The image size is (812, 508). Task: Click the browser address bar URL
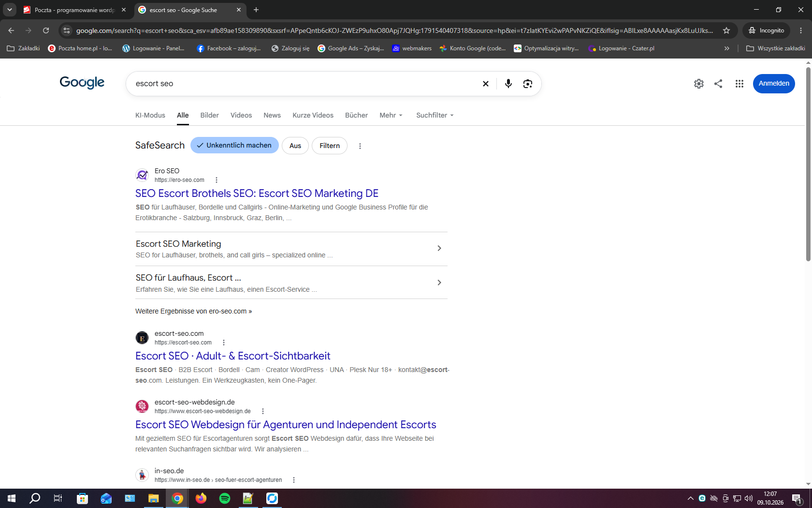394,30
